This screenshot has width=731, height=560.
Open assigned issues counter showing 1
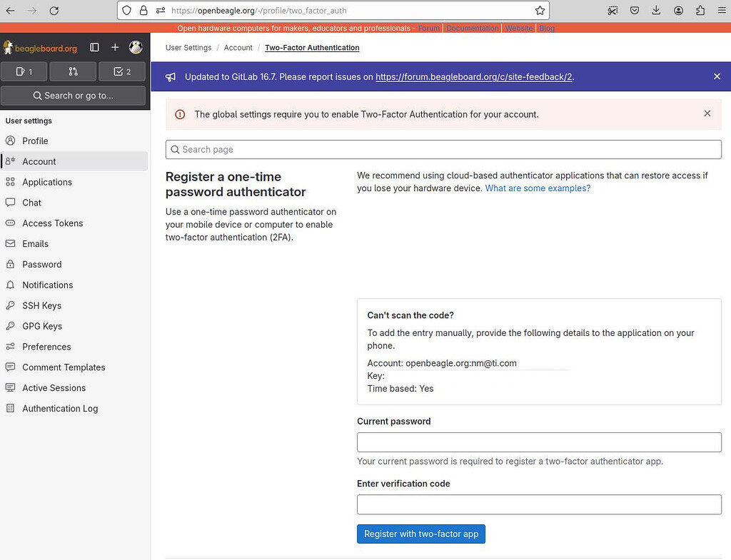pos(24,72)
